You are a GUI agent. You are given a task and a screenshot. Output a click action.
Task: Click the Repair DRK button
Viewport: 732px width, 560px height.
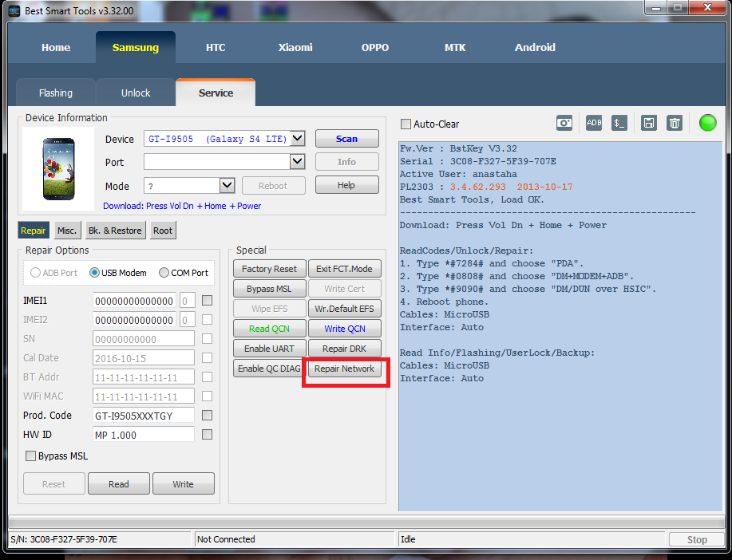click(345, 349)
